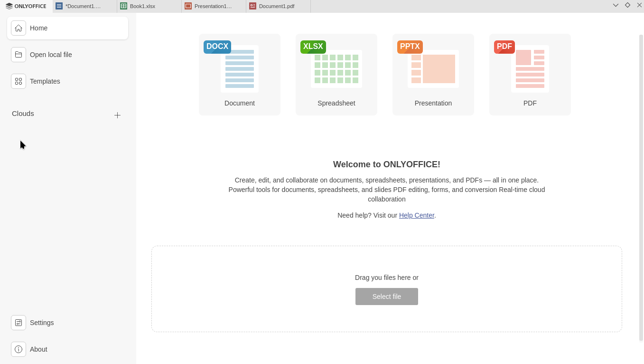Click the PPTX badge icon

410,47
